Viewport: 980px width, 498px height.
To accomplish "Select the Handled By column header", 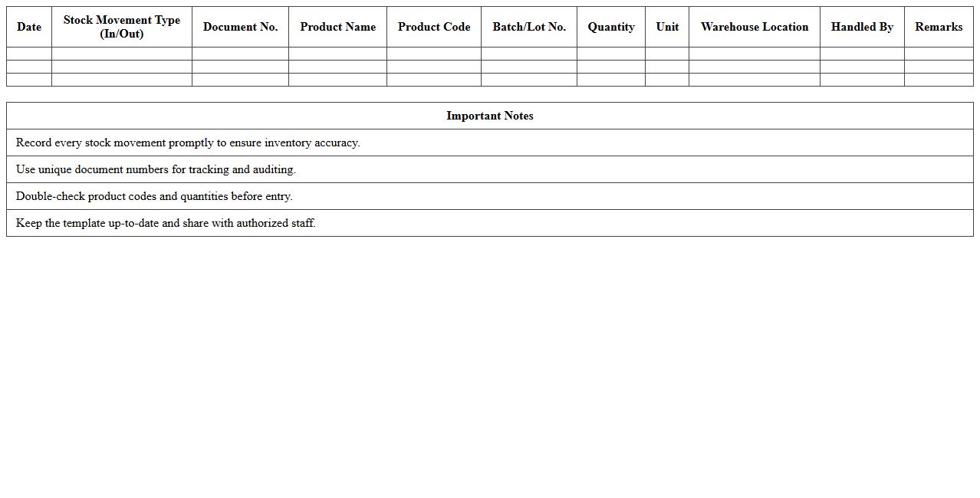I will pyautogui.click(x=862, y=27).
